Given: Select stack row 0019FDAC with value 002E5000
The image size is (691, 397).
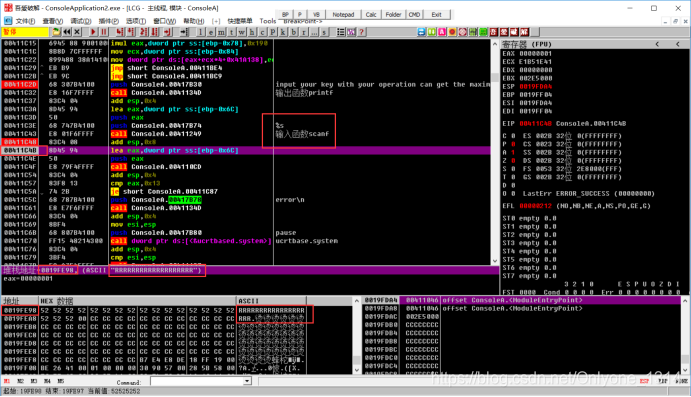Looking at the screenshot, I should click(x=522, y=316).
